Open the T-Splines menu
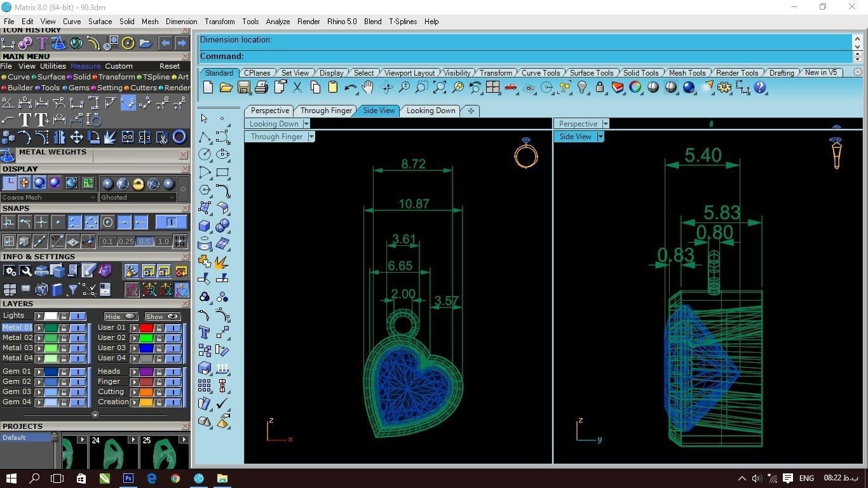Image resolution: width=868 pixels, height=488 pixels. click(x=403, y=22)
